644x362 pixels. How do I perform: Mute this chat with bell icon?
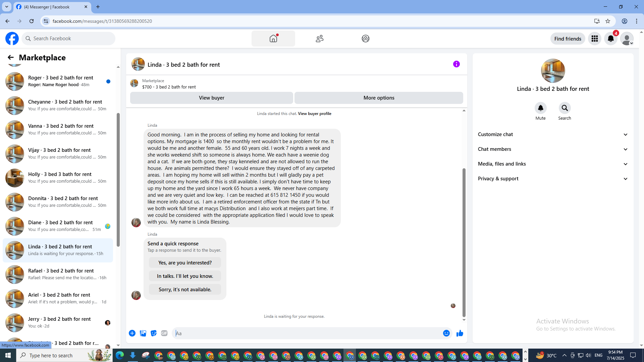tap(540, 108)
